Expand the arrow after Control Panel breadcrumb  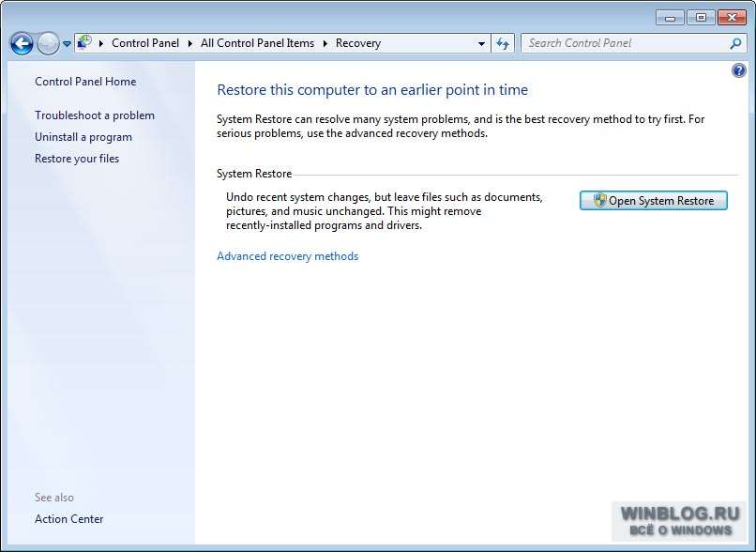click(x=190, y=43)
